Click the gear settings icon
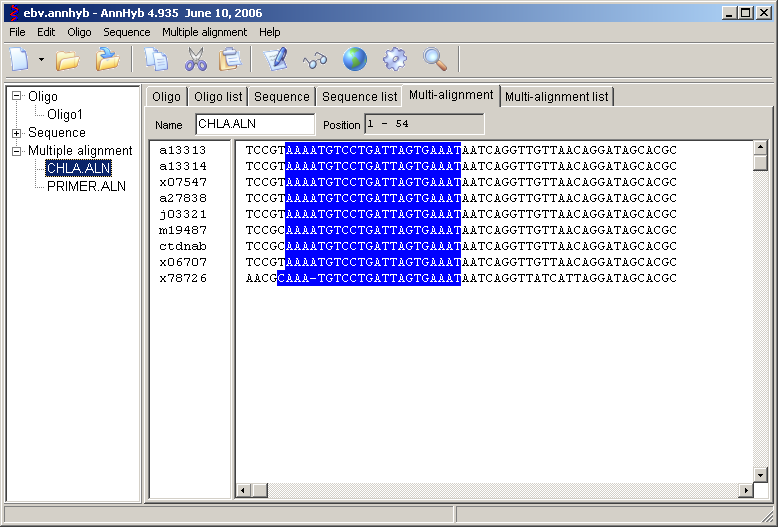The image size is (778, 527). click(x=395, y=60)
